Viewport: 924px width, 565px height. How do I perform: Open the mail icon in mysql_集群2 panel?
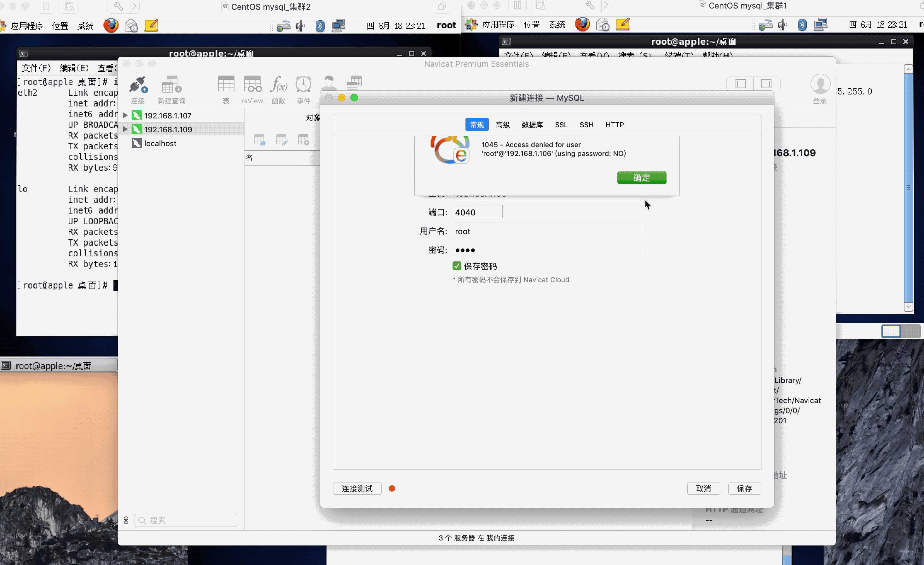click(x=131, y=26)
